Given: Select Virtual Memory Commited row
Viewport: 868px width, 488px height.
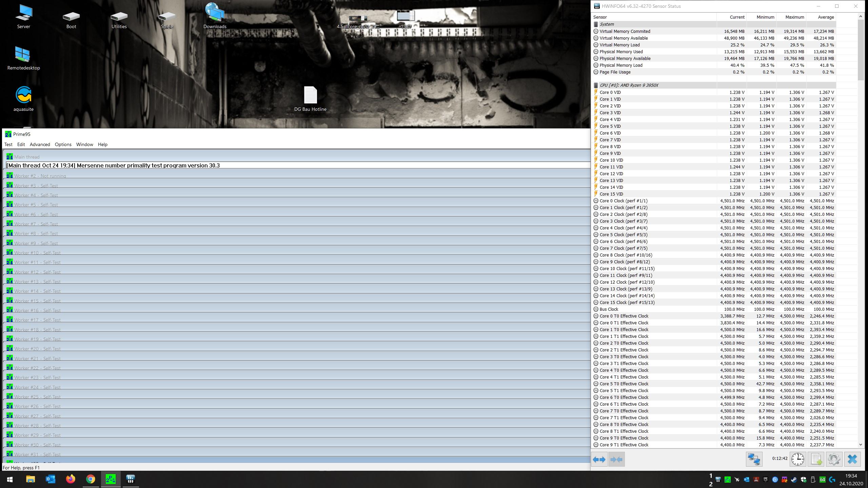Looking at the screenshot, I should [x=714, y=31].
